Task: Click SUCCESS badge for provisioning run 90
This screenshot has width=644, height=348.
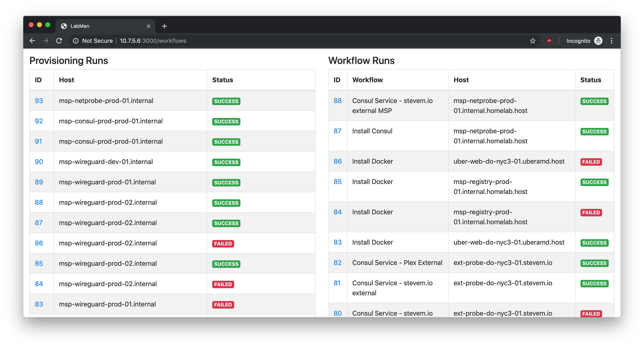Action: pos(226,162)
